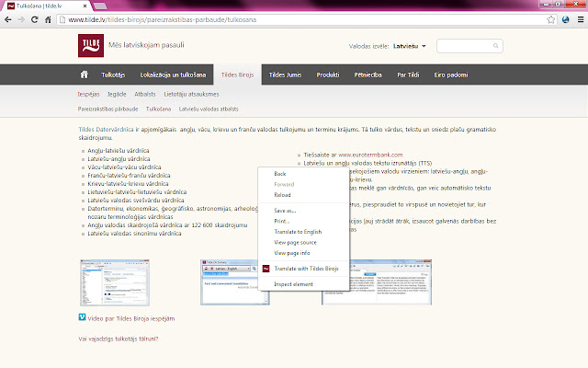Select Tildes Birojs navigation tab
This screenshot has height=368, width=588.
click(x=237, y=75)
